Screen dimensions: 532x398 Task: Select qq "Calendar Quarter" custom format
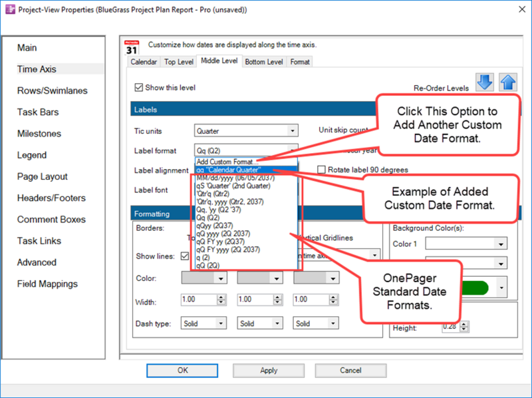pos(246,170)
